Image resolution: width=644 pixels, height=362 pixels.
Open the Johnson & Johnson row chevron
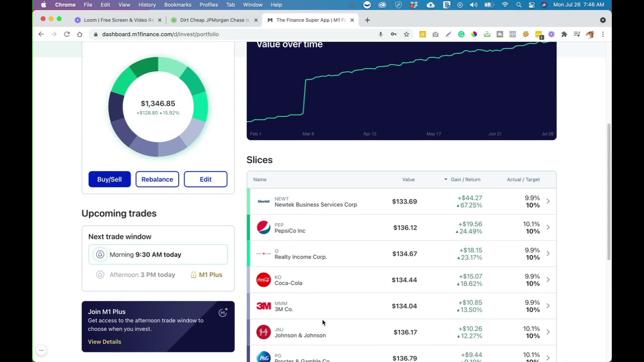pyautogui.click(x=548, y=332)
